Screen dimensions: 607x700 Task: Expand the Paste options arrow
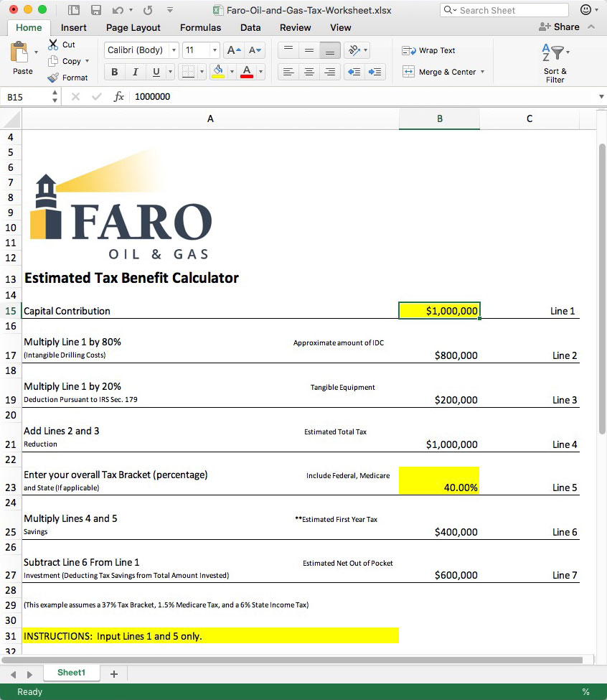pos(36,52)
